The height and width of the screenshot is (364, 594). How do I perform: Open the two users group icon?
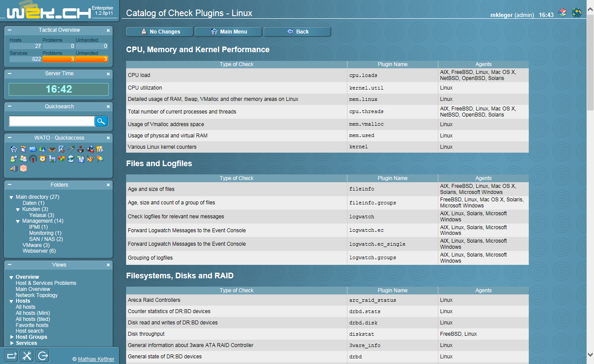pos(23,159)
